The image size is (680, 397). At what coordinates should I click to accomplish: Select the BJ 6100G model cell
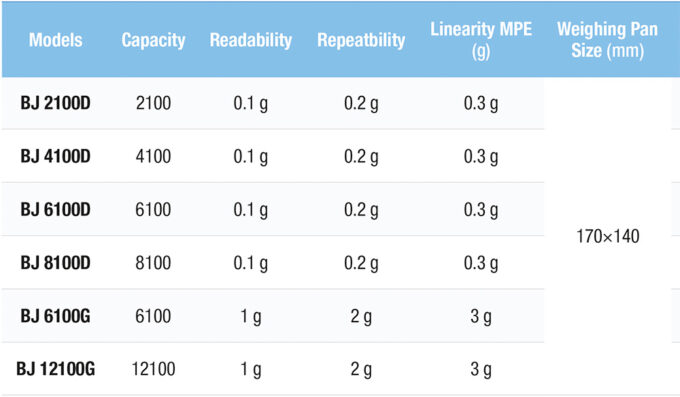pyautogui.click(x=56, y=316)
